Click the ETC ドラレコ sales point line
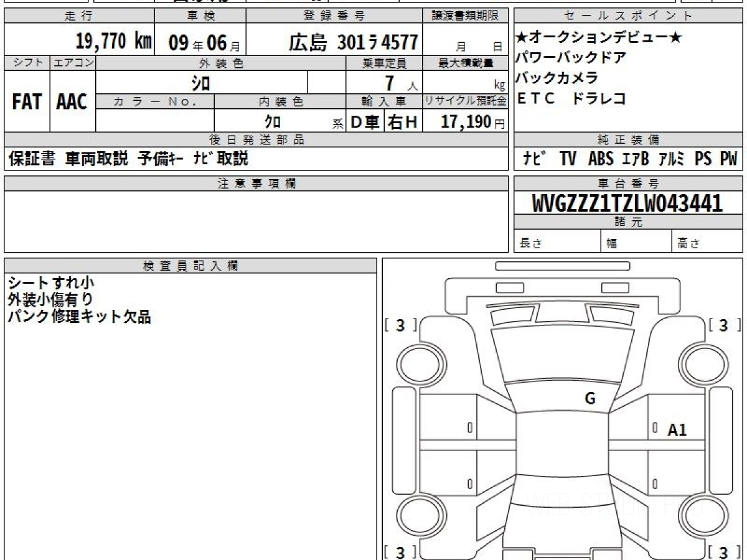This screenshot has width=747, height=560. coord(571,98)
